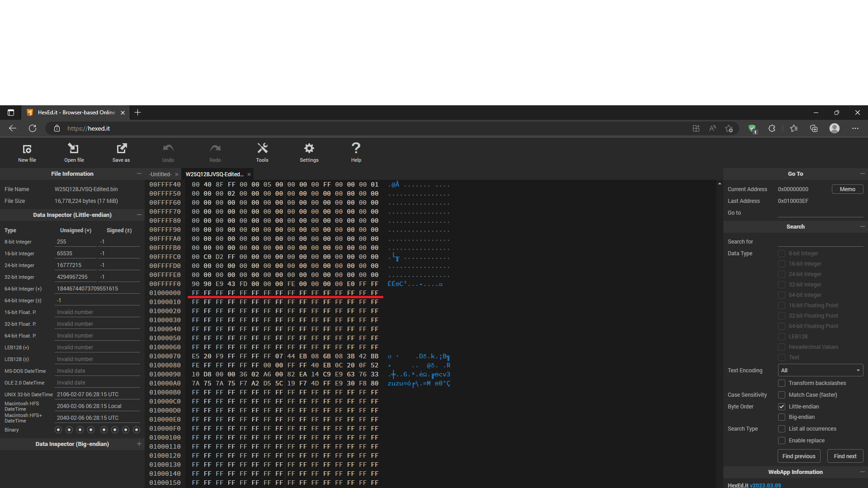The image size is (868, 488).
Task: Click the Help question mark icon
Action: pyautogui.click(x=356, y=152)
